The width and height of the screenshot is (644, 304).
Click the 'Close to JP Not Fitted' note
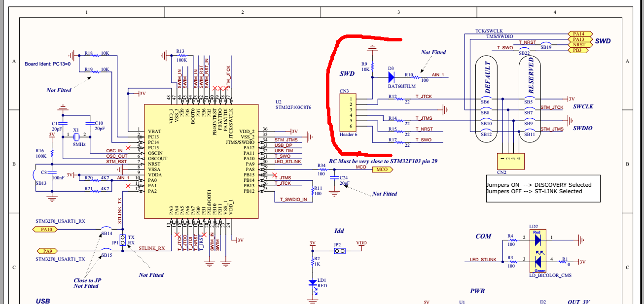(x=86, y=283)
